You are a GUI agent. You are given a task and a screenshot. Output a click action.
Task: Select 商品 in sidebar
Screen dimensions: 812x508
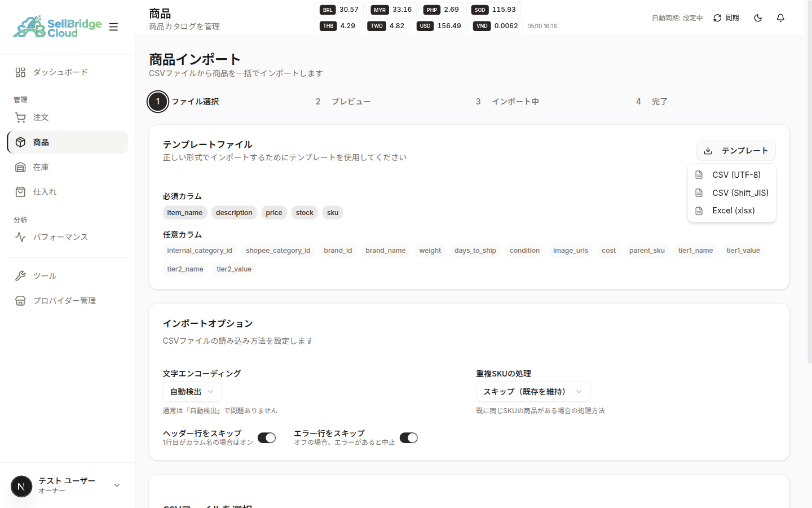click(68, 142)
